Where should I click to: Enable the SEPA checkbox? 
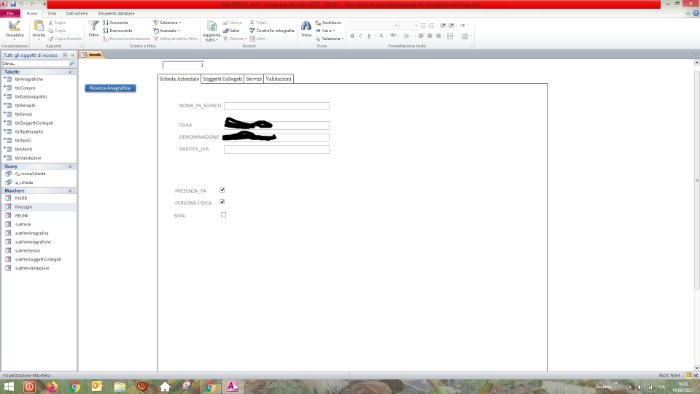(224, 215)
